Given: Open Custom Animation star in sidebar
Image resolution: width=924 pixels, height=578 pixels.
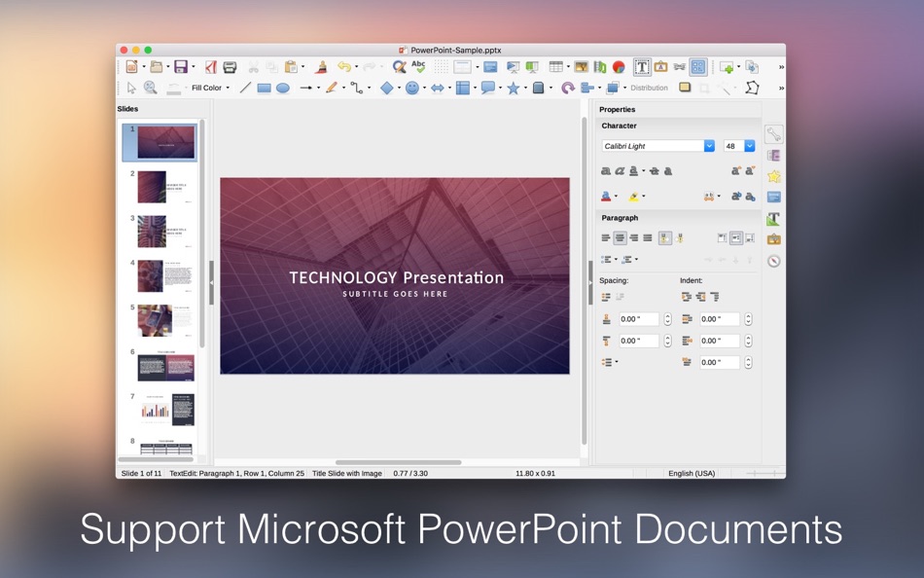Looking at the screenshot, I should pyautogui.click(x=774, y=176).
